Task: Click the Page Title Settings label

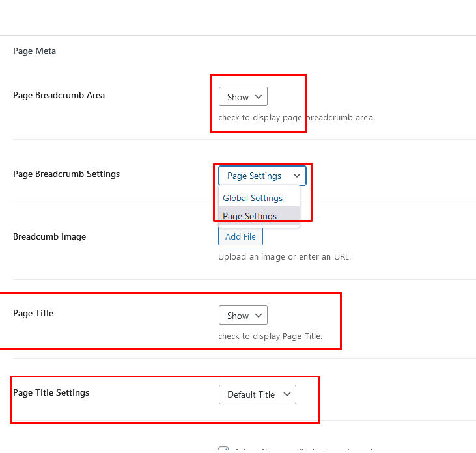Action: [51, 392]
